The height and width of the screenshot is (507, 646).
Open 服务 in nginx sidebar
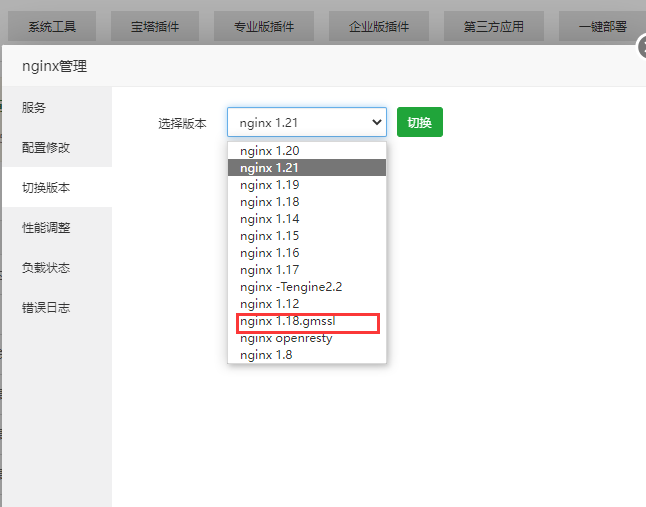pos(57,107)
